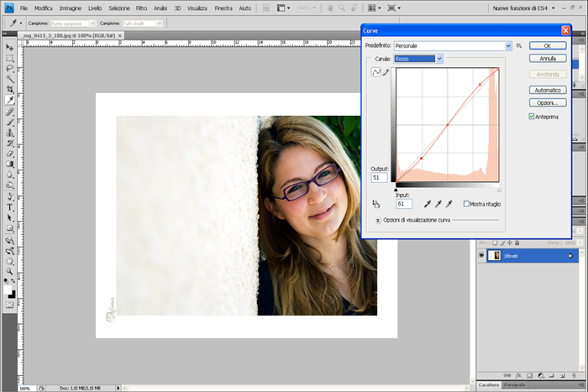Image resolution: width=588 pixels, height=392 pixels.
Task: Choose the pencil draw-curve mode icon
Action: (x=386, y=73)
